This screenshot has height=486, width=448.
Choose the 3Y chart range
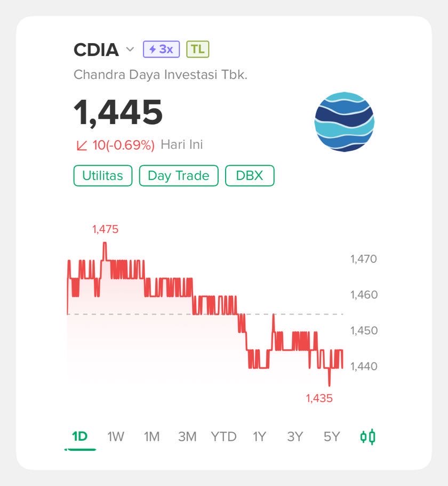point(295,437)
